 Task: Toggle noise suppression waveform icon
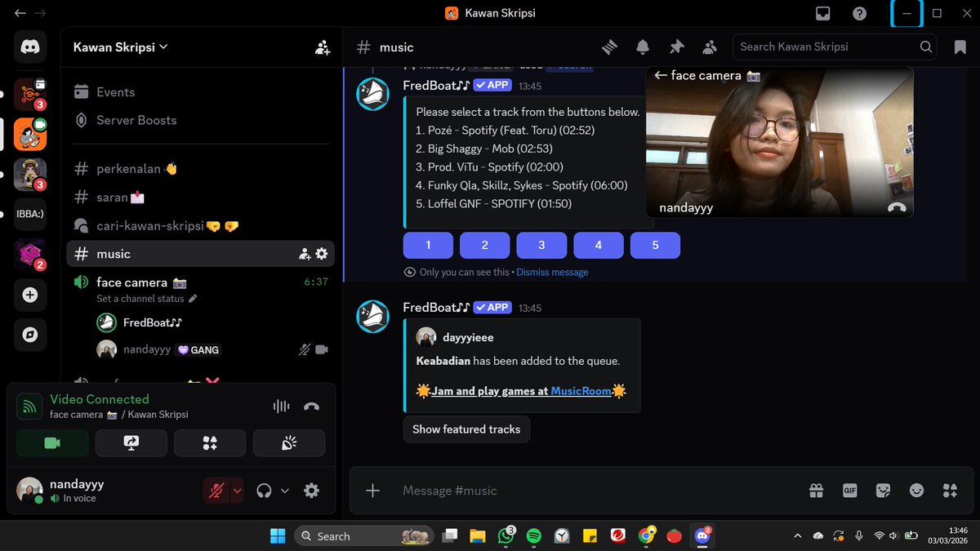(281, 407)
